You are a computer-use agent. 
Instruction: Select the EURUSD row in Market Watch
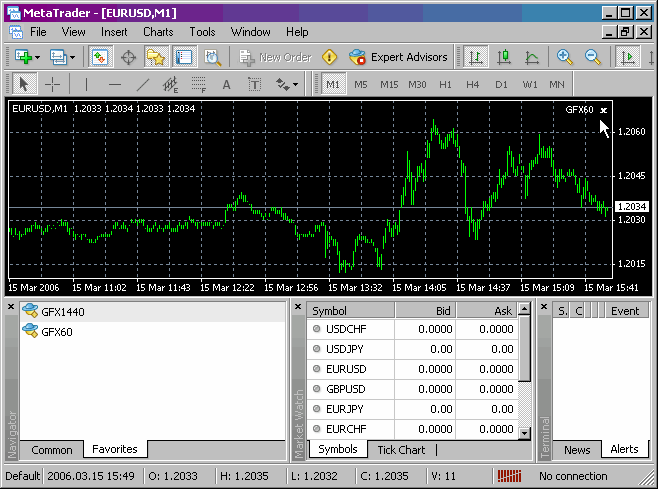pos(413,369)
